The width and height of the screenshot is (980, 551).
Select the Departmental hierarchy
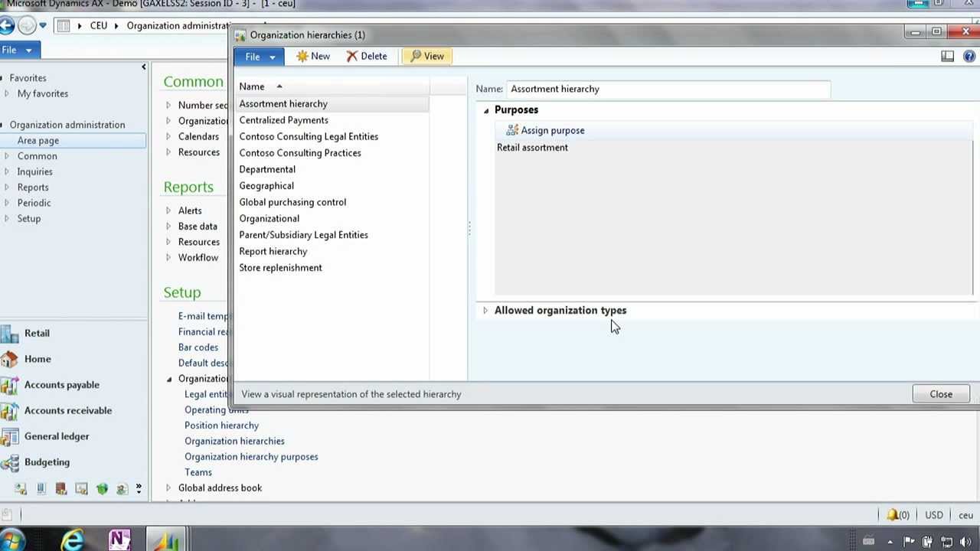pyautogui.click(x=267, y=169)
